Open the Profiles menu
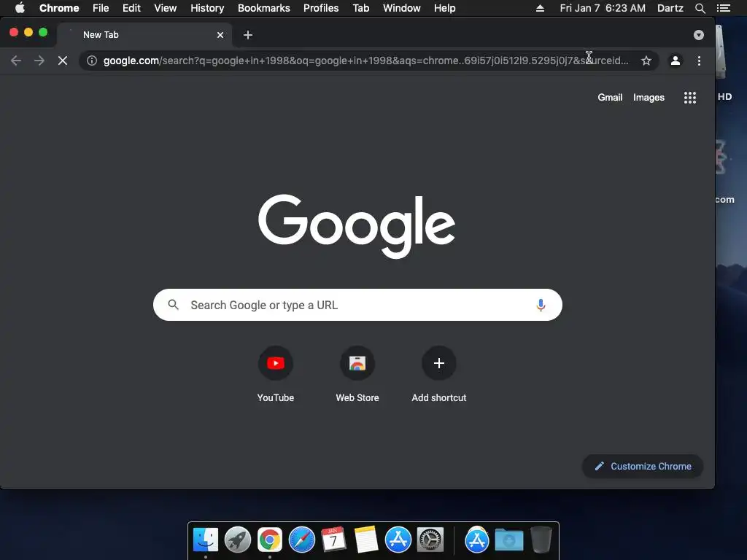747x560 pixels. pyautogui.click(x=321, y=8)
